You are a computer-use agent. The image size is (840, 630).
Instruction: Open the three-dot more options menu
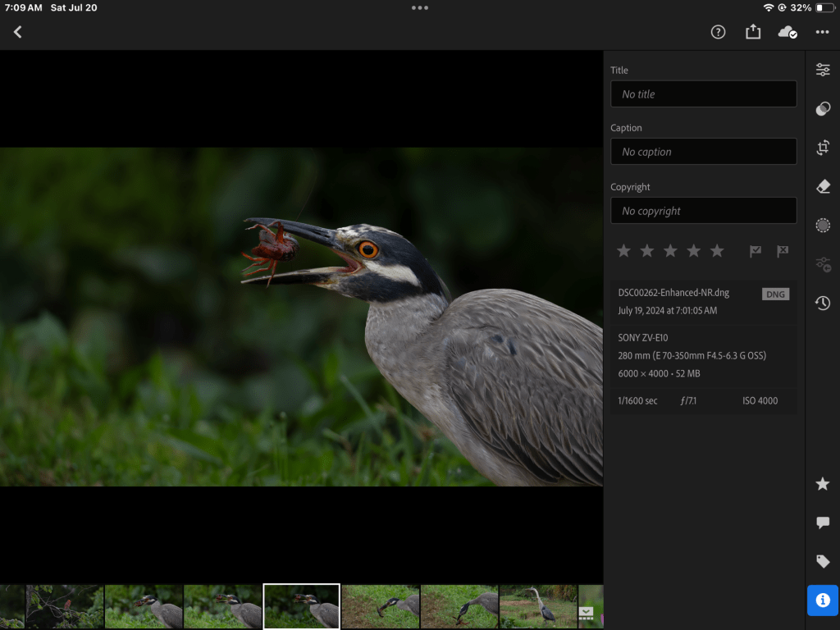coord(822,32)
